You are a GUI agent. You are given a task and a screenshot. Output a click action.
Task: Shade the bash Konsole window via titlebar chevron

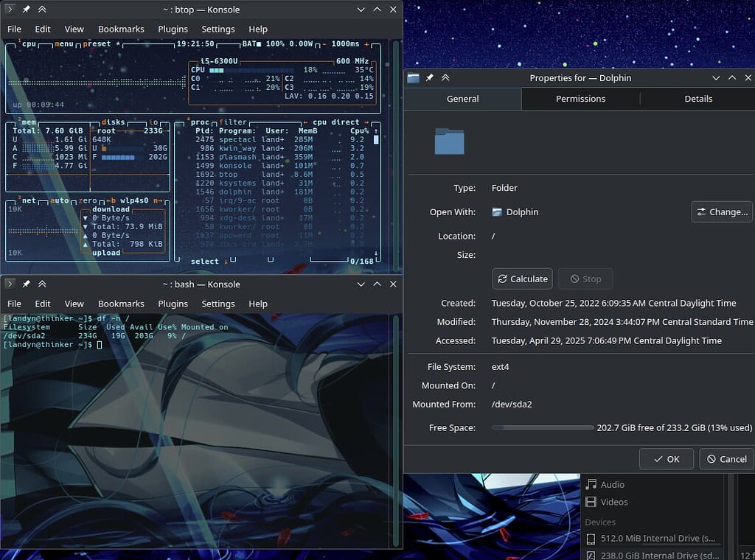click(42, 284)
